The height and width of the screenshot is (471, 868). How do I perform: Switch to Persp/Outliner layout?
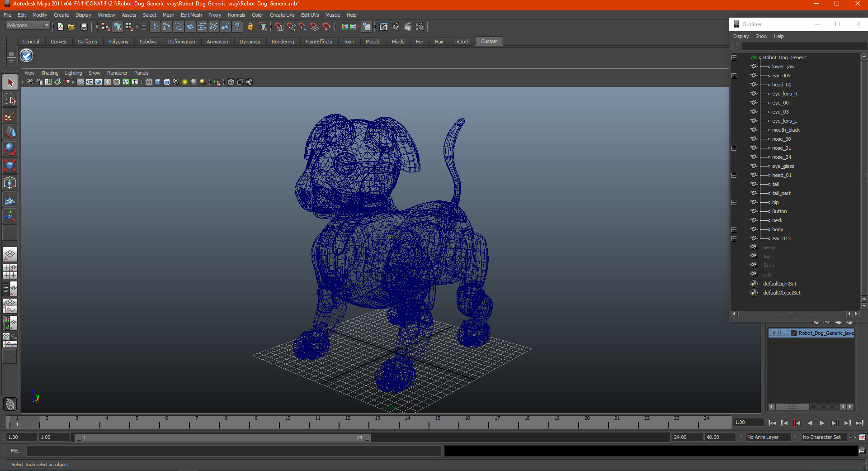click(10, 288)
